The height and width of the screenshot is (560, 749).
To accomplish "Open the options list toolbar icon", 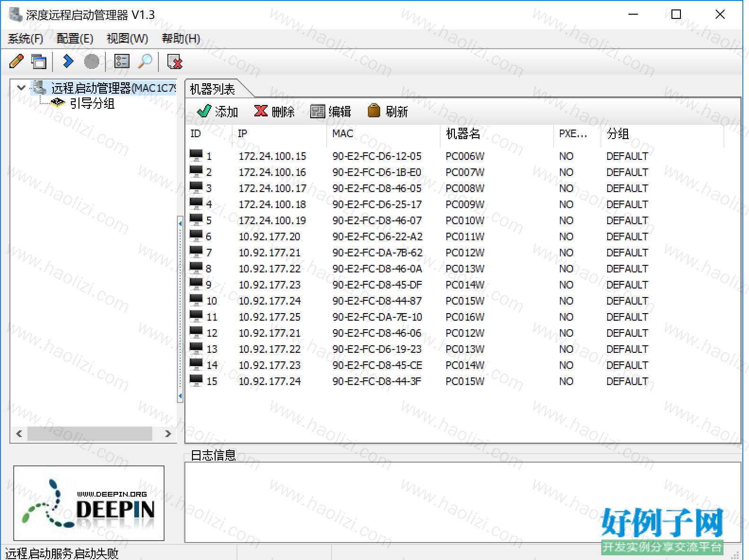I will 122,61.
